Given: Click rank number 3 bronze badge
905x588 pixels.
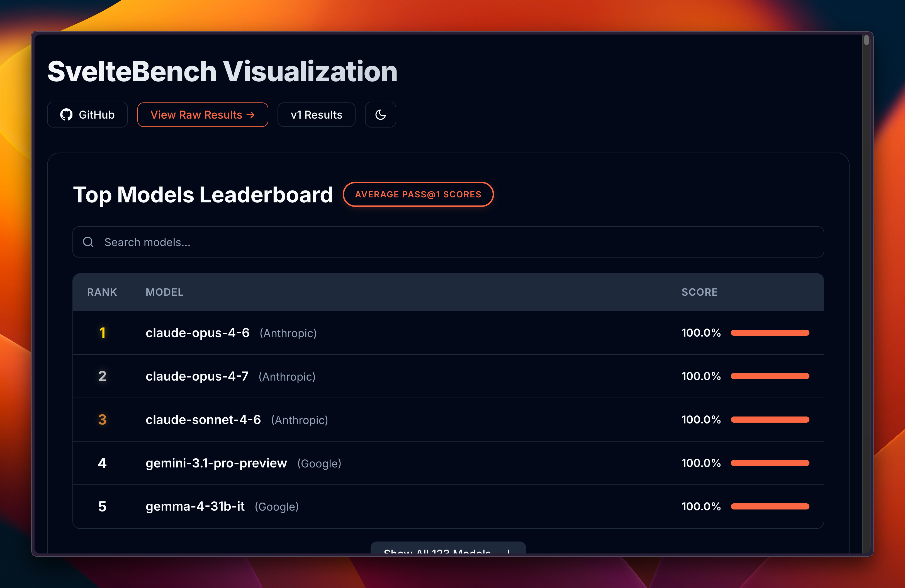Looking at the screenshot, I should 102,419.
